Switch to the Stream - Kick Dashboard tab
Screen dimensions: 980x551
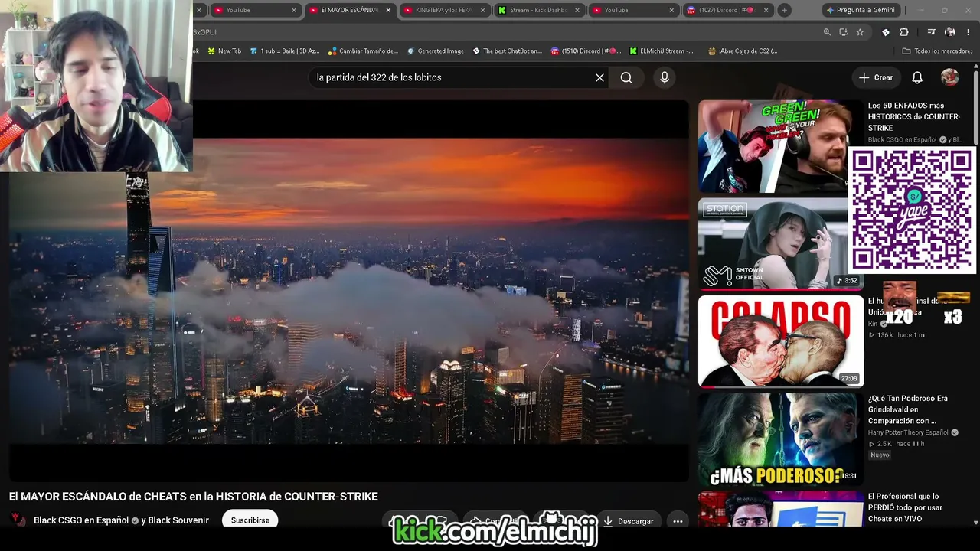point(539,10)
